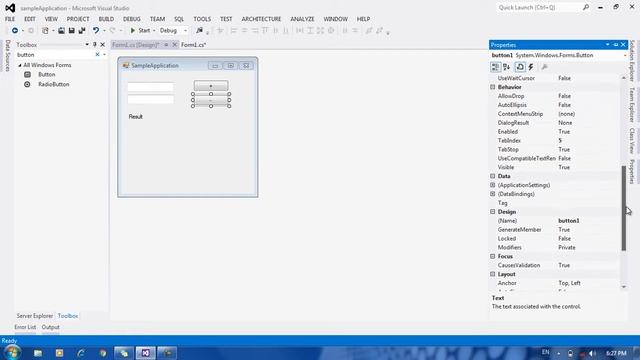Click the Start debugging play button
Viewport: 640px width, 360px height.
pyautogui.click(x=133, y=31)
